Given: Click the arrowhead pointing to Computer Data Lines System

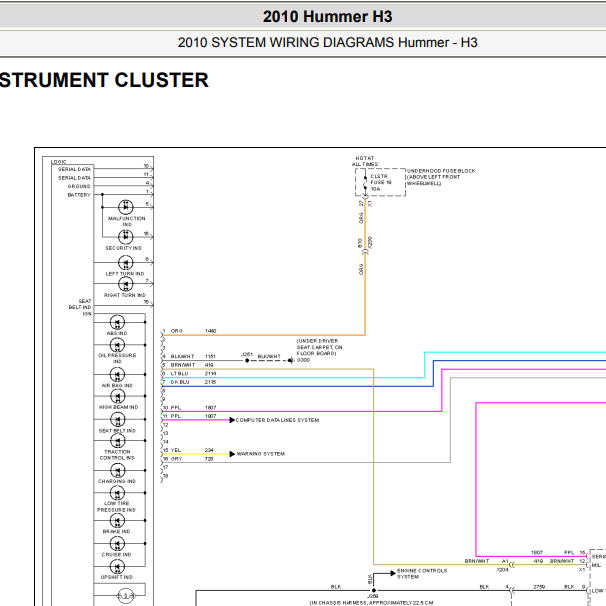Looking at the screenshot, I should 232,420.
